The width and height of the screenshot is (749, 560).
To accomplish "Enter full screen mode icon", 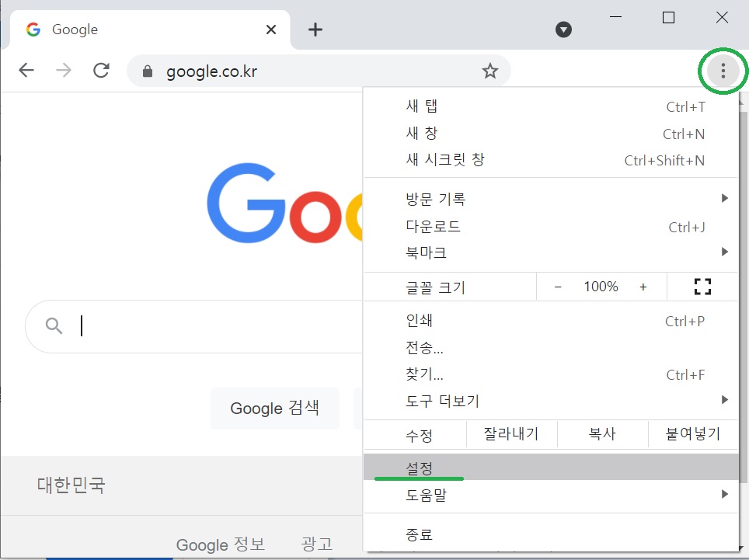I will 702,287.
